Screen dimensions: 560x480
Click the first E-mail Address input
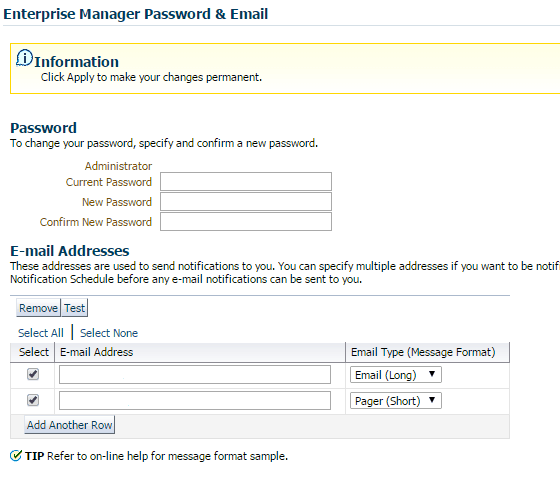click(195, 375)
